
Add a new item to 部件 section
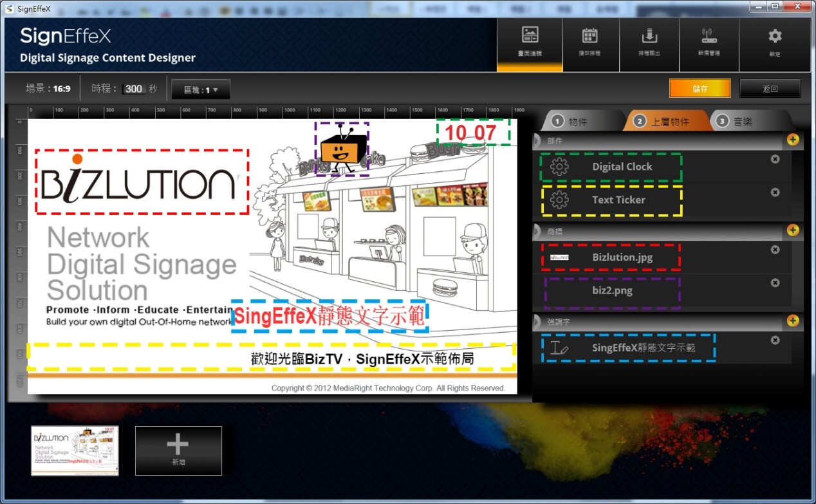coord(793,140)
